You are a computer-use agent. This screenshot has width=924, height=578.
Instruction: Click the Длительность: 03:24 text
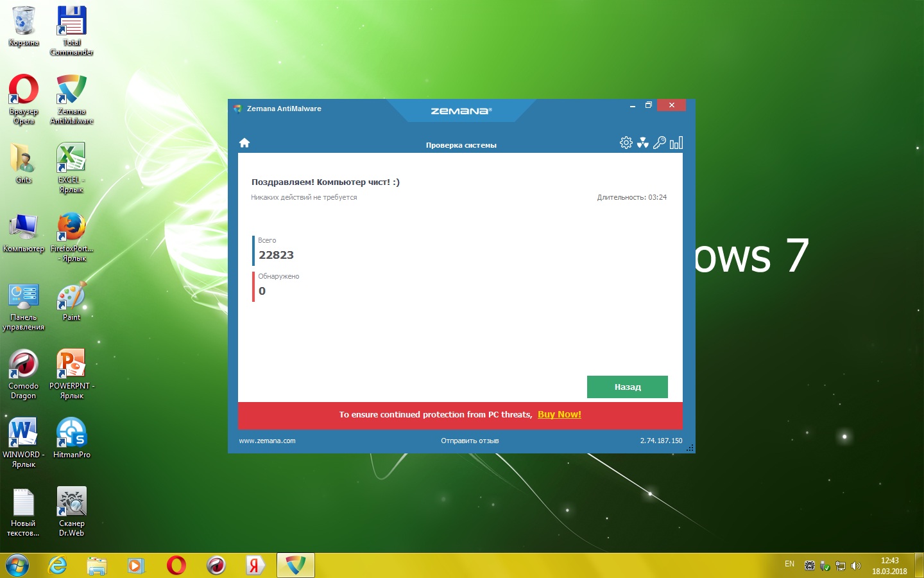point(632,197)
